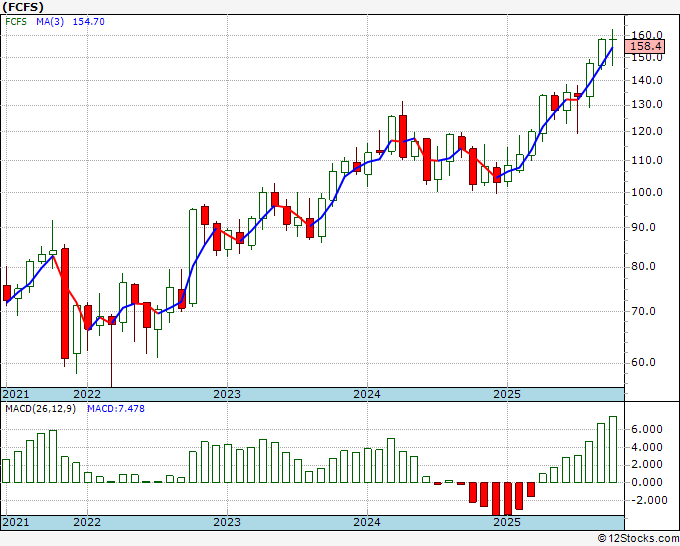The height and width of the screenshot is (546, 680).
Task: Click 2022 on the price chart timeline
Action: (87, 394)
